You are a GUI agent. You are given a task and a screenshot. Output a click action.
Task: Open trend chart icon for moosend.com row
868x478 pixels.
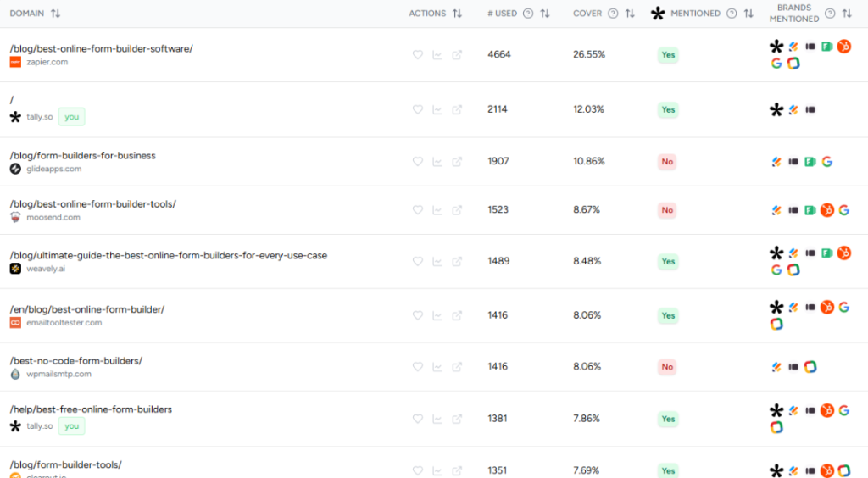437,210
